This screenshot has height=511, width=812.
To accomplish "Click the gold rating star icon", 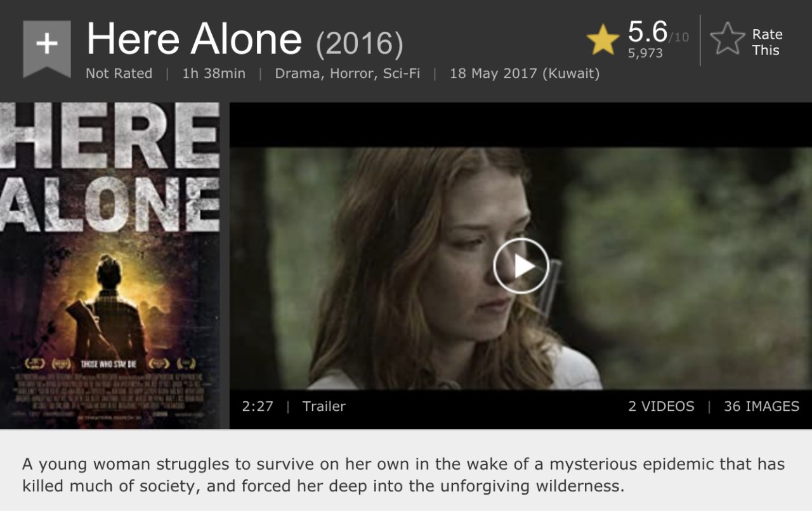I will (x=603, y=40).
